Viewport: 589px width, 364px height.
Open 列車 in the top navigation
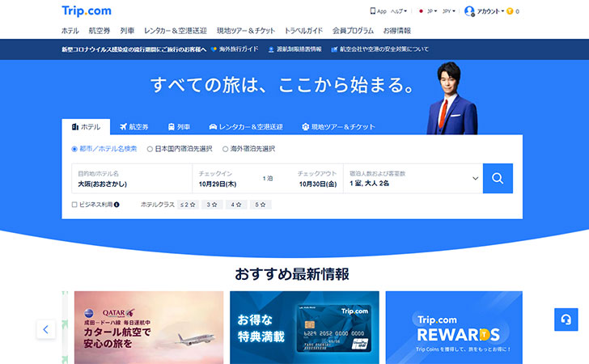[127, 31]
